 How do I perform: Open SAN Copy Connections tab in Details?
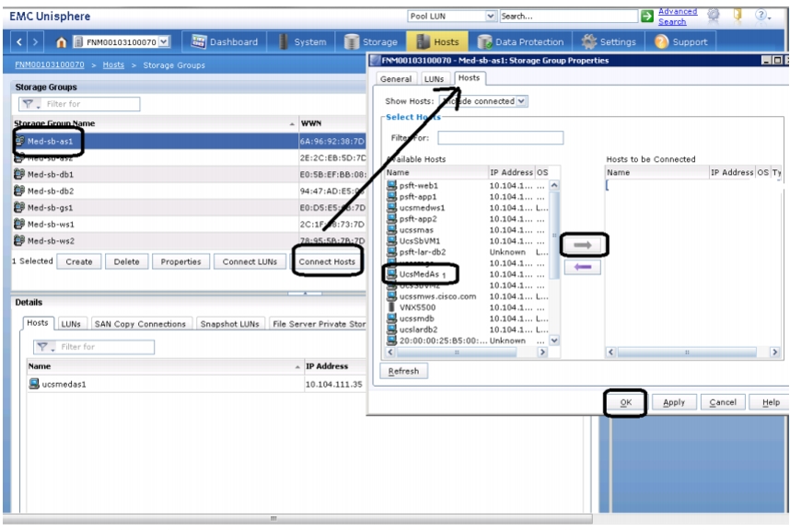coord(140,324)
